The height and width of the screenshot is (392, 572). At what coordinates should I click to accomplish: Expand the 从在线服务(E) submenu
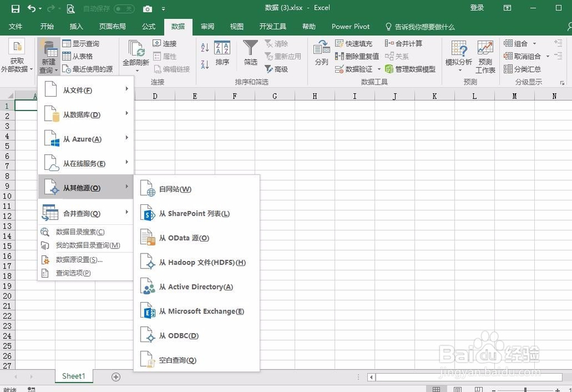coord(86,163)
